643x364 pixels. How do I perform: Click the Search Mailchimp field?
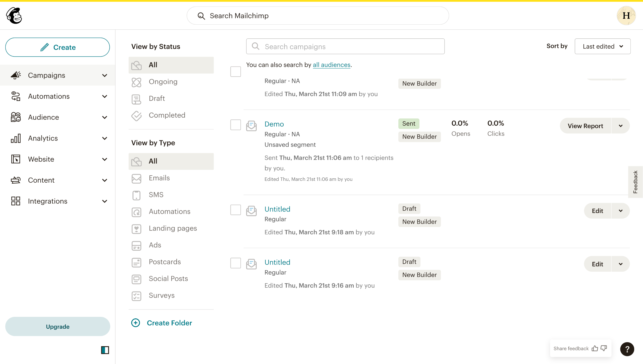tap(318, 16)
